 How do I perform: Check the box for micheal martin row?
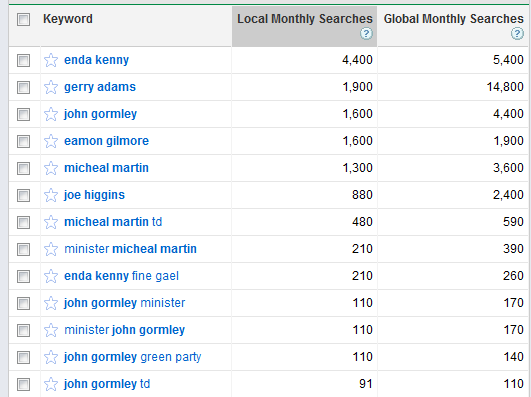24,168
